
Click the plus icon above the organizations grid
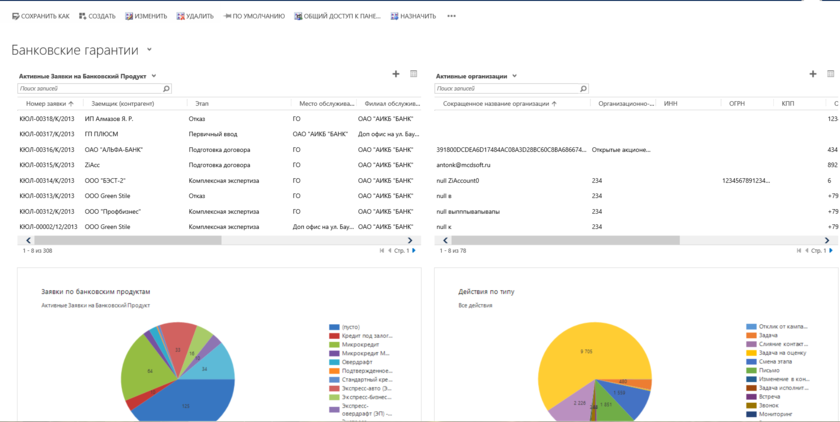coord(813,74)
